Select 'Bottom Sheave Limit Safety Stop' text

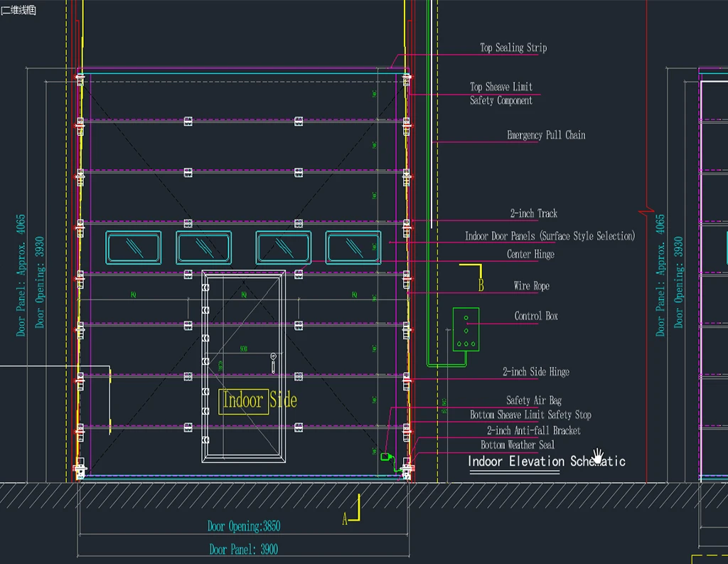(x=530, y=415)
